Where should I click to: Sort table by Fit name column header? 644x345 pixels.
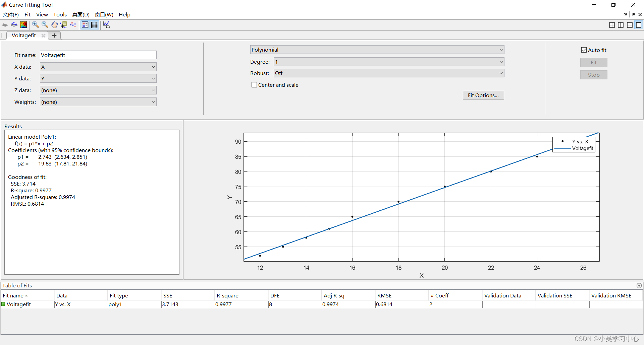click(x=28, y=295)
